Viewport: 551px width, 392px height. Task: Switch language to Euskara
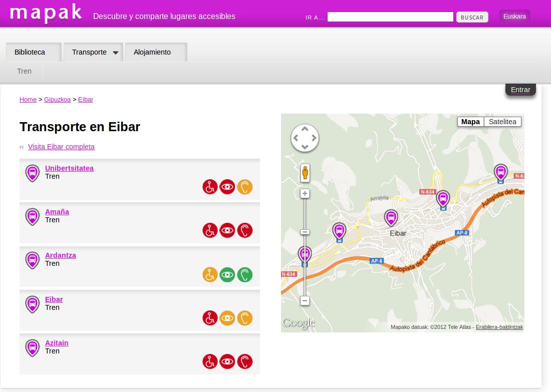point(514,17)
